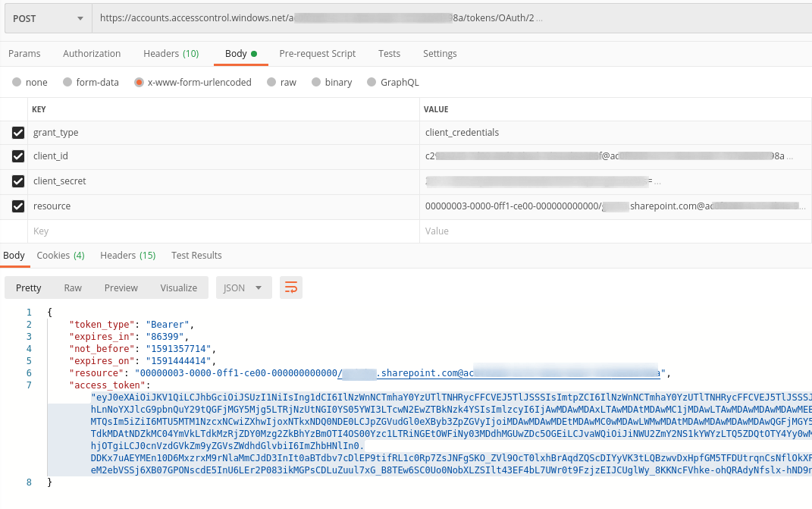Switch to the Raw response view

72,287
